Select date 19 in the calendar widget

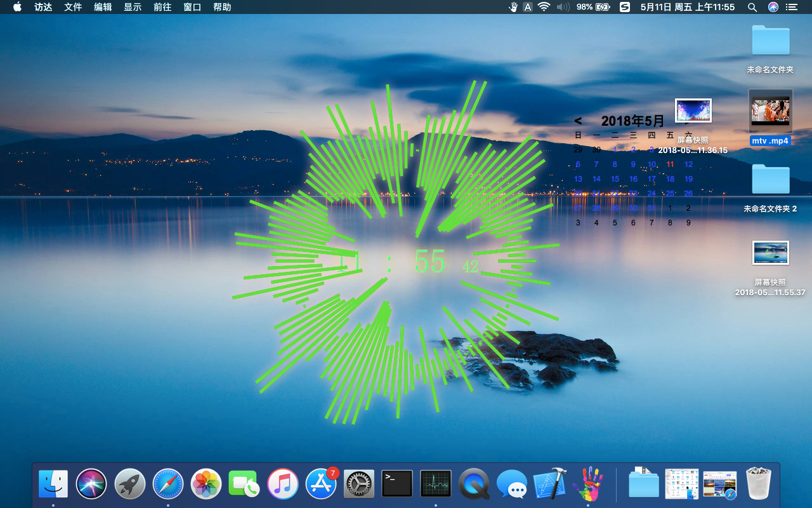(688, 179)
